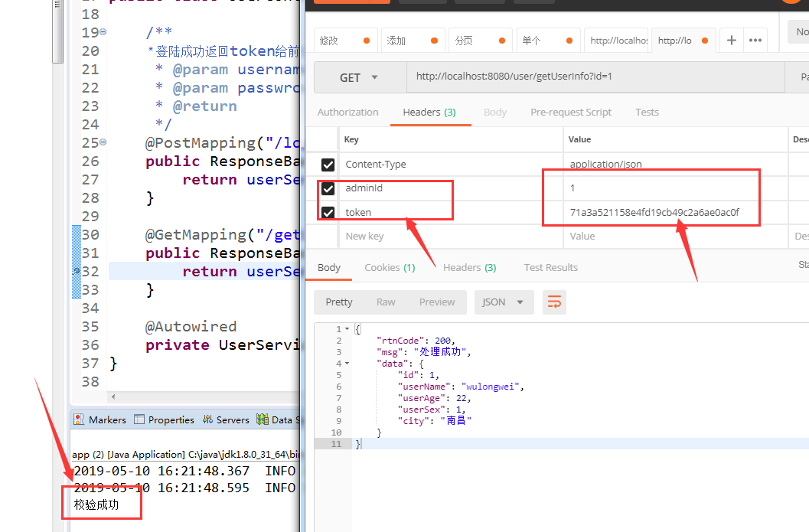Click the three-dot more tabs icon
Viewport: 809px width, 532px height.
(755, 39)
